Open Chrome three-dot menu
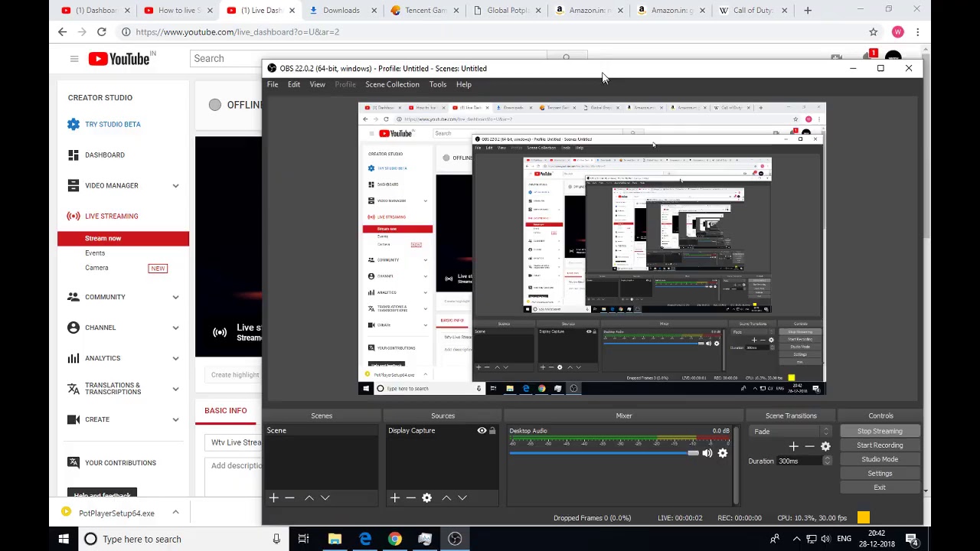Image resolution: width=980 pixels, height=551 pixels. [917, 32]
